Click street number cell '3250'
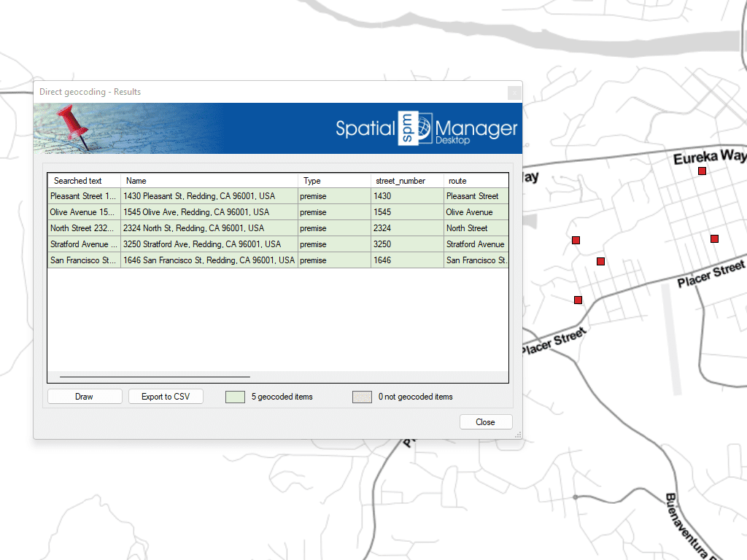Viewport: 747px width, 560px height. [x=407, y=244]
